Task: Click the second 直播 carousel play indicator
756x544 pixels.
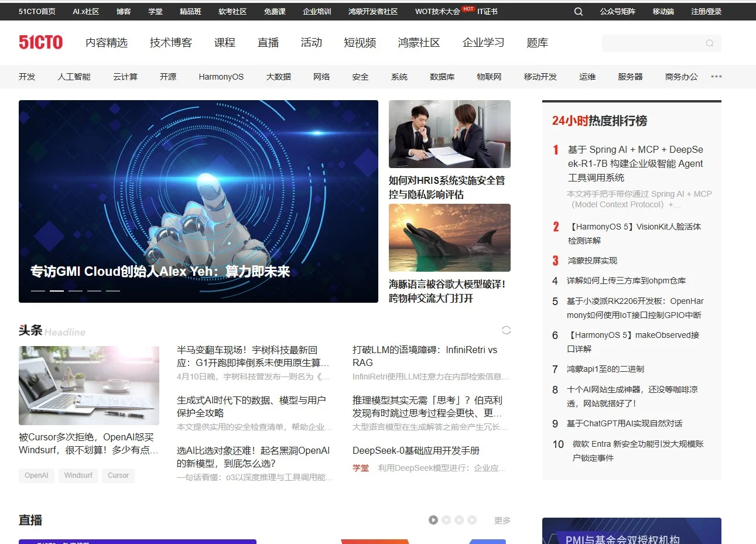Action: pos(446,520)
